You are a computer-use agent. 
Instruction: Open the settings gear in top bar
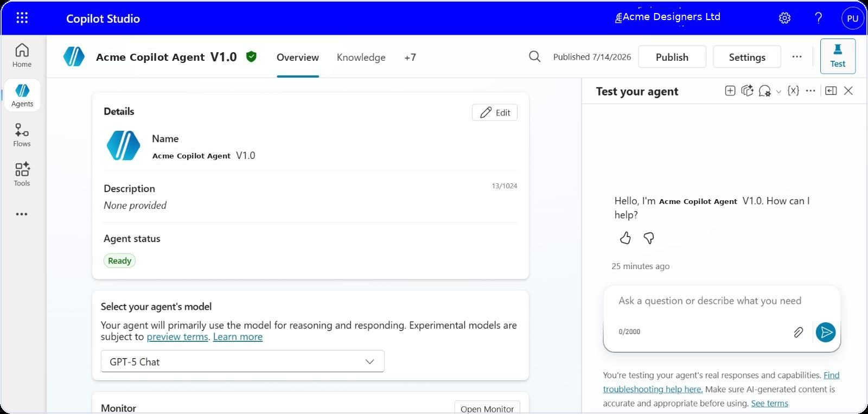tap(784, 18)
